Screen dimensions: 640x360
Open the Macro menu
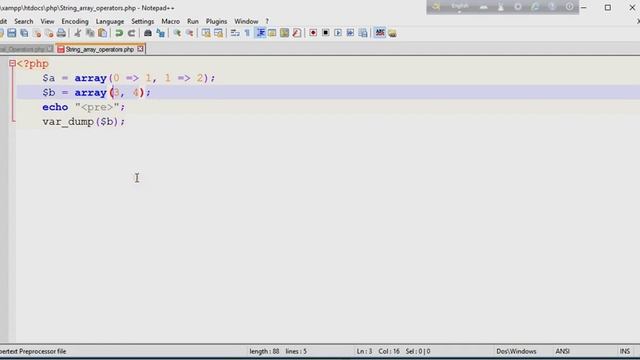pyautogui.click(x=171, y=21)
